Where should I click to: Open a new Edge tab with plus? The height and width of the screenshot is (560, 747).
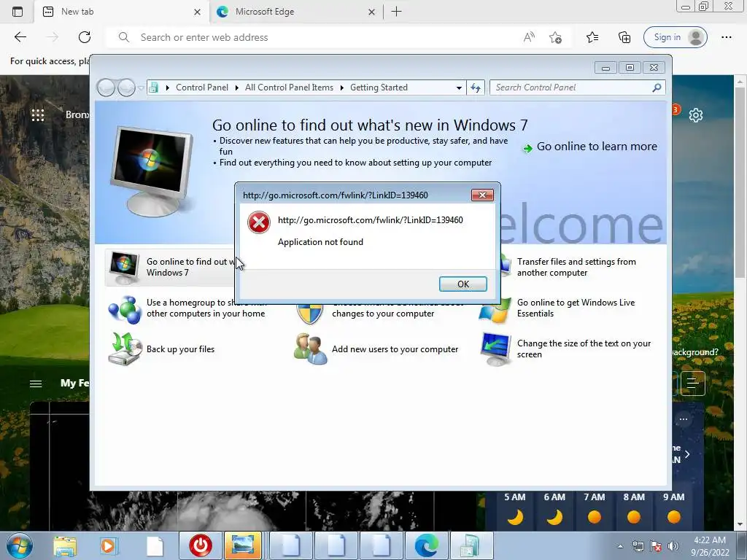coord(396,12)
